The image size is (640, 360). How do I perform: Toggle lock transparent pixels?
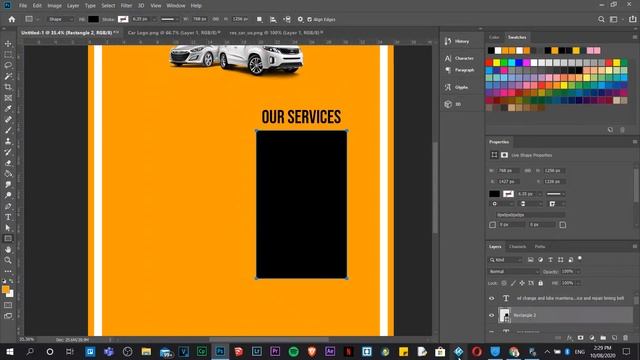point(504,283)
